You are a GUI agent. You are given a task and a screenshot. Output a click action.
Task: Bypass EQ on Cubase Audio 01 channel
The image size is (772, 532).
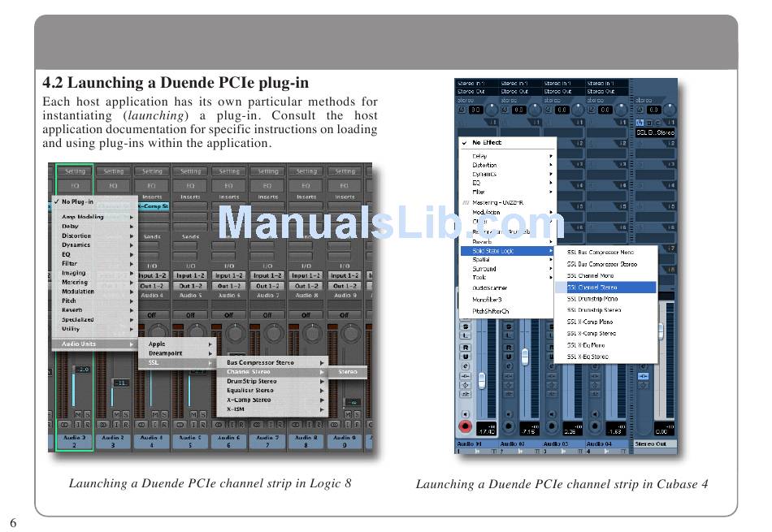point(466,385)
